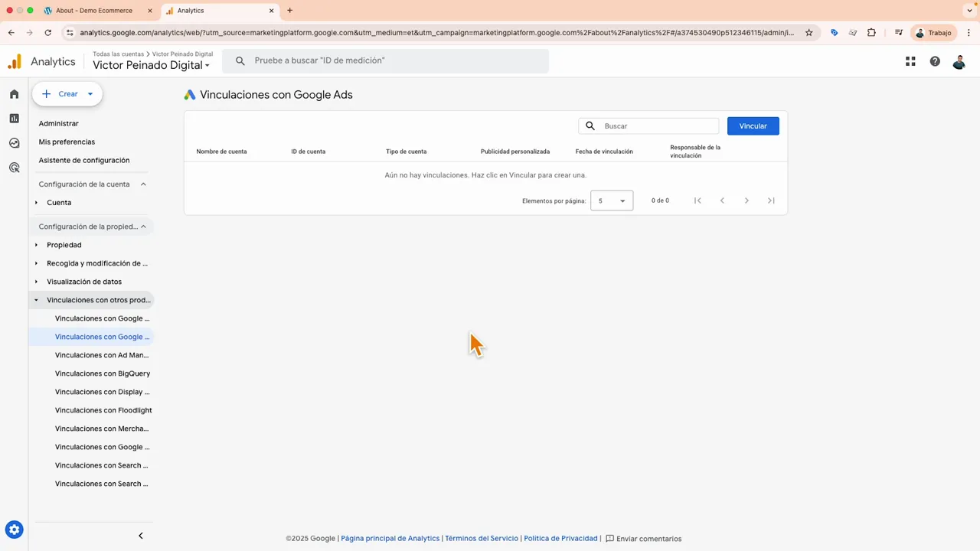Expand the Cuenta tree item
980x551 pixels.
36,202
